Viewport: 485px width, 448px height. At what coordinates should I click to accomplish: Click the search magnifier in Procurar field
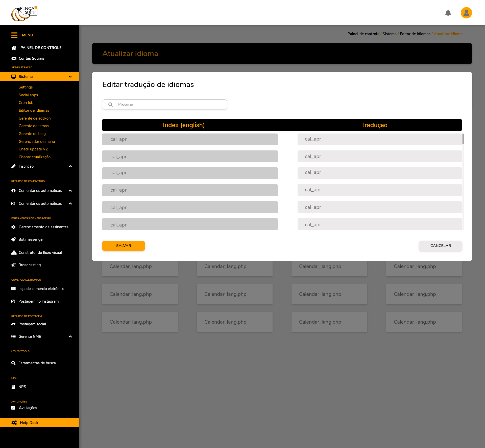pyautogui.click(x=110, y=104)
